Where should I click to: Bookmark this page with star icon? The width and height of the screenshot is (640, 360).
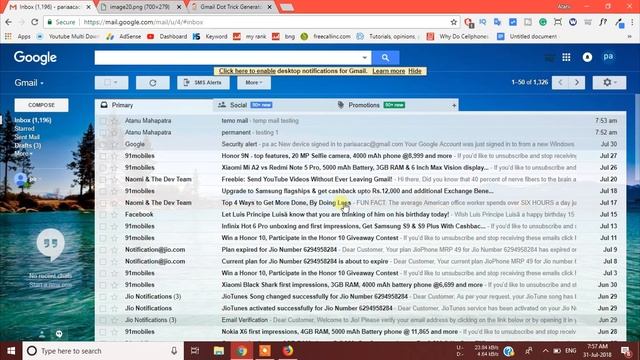coord(453,22)
